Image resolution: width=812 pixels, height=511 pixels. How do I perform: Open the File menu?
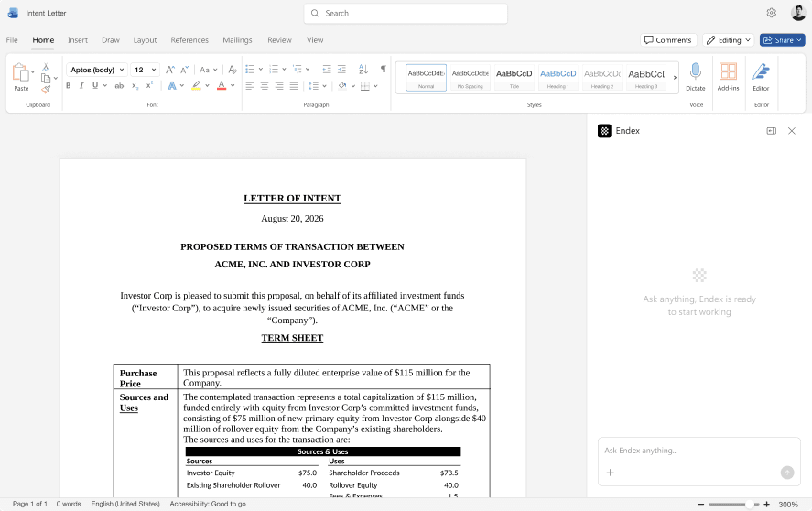pos(12,40)
